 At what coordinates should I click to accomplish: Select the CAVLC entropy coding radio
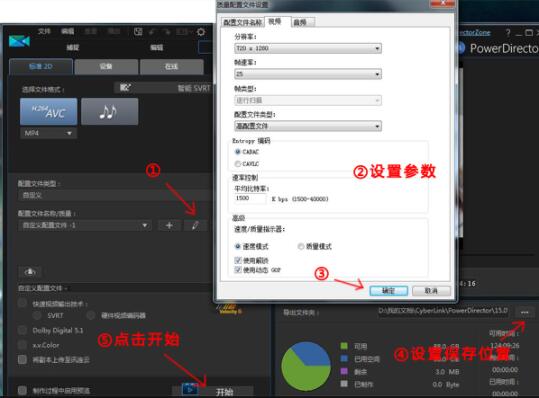click(238, 164)
